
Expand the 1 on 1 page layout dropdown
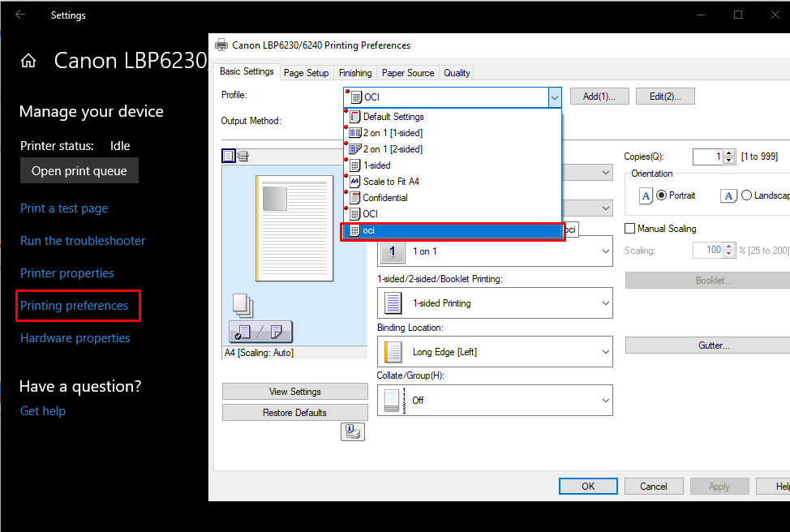pos(606,251)
